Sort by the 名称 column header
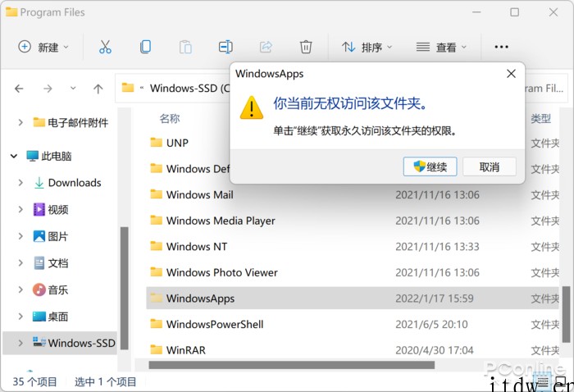Screen dimensions: 574x392 170,118
